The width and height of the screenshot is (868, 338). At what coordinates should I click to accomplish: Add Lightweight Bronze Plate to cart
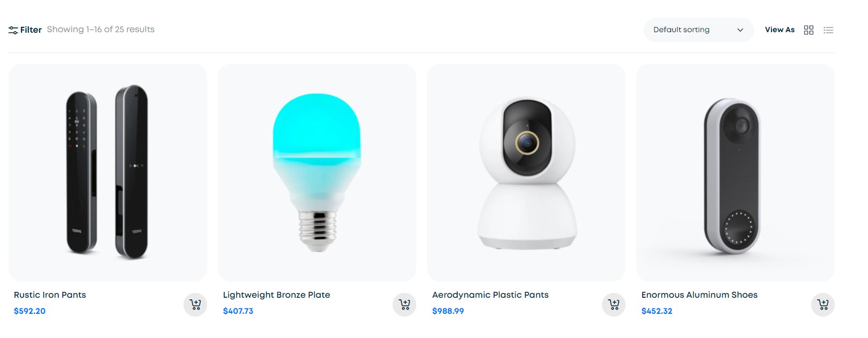(x=404, y=305)
